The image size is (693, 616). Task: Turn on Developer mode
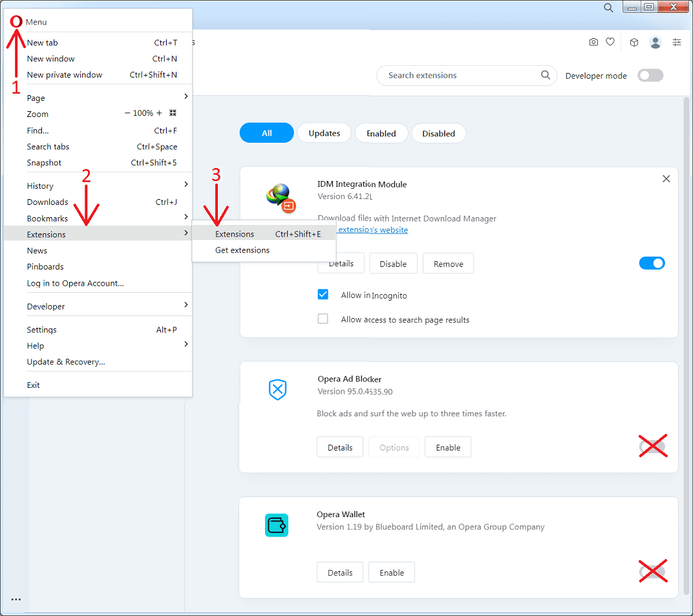(650, 75)
